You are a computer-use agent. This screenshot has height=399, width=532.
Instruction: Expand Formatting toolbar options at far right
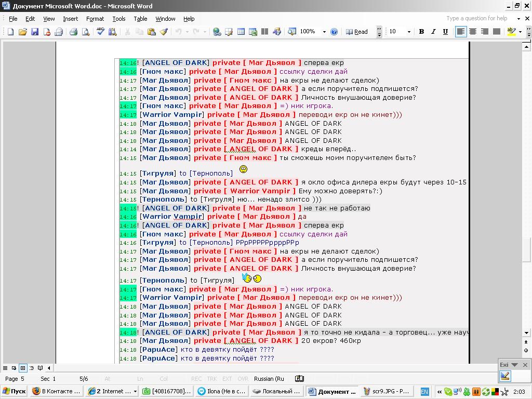(x=528, y=32)
